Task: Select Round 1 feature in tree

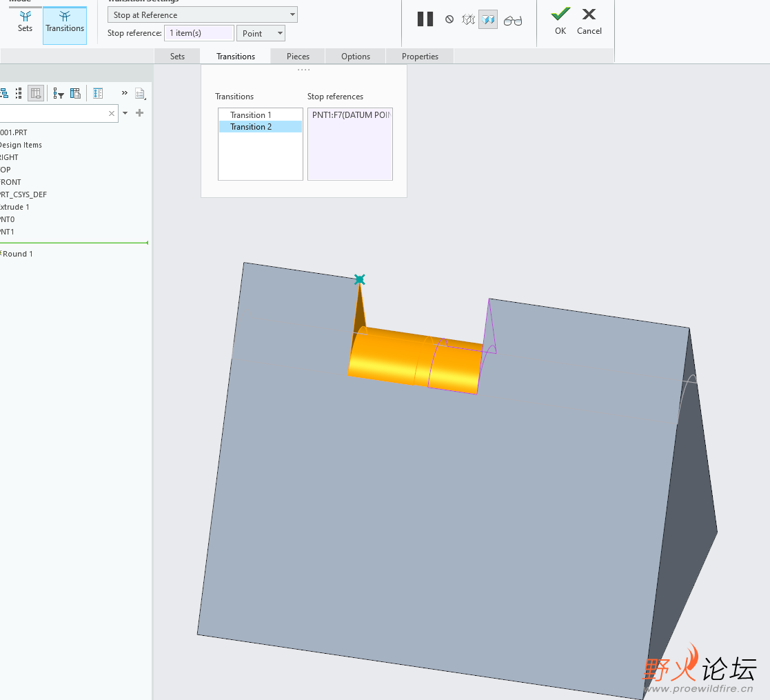Action: (17, 254)
